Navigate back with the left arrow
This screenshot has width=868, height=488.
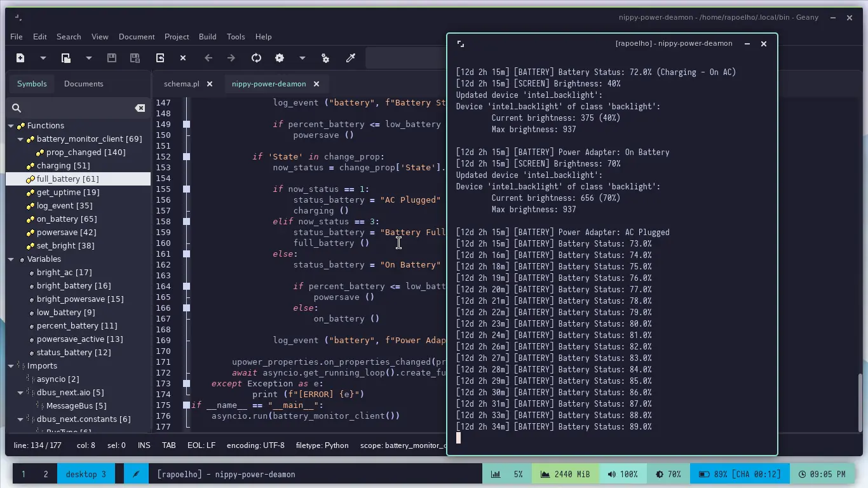208,58
